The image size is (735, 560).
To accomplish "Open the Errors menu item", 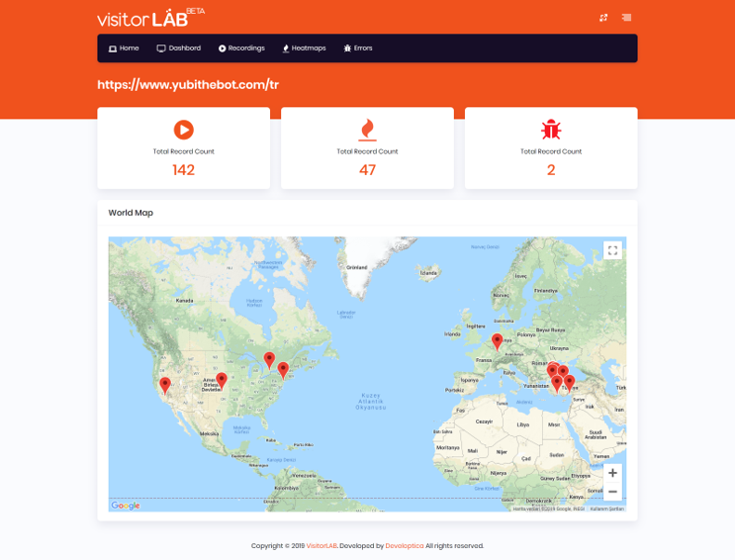I will [358, 48].
